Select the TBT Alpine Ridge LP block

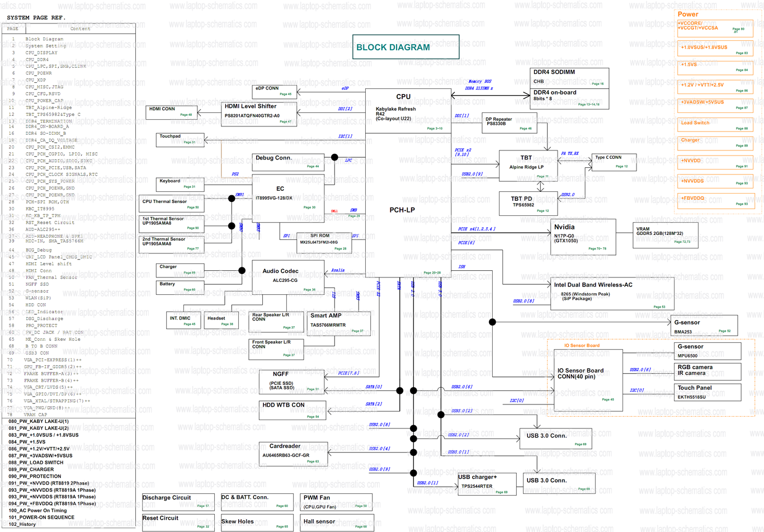click(x=528, y=166)
